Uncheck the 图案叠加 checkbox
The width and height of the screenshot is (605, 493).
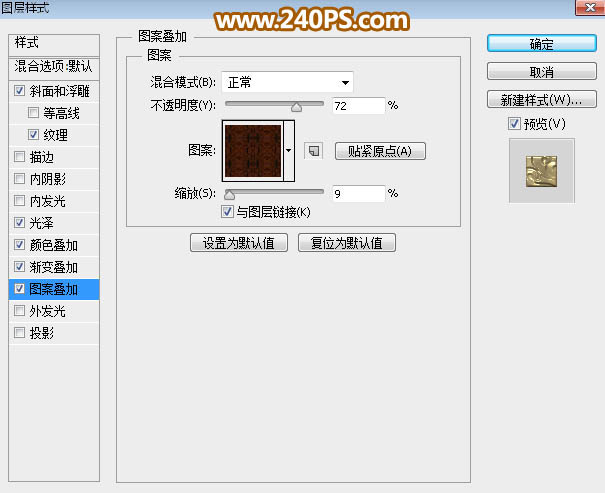[x=19, y=289]
